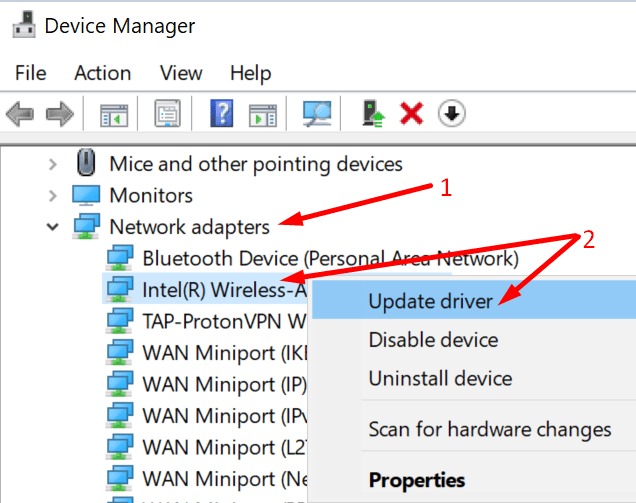Choose Properties from context menu
The width and height of the screenshot is (636, 503).
point(474,480)
